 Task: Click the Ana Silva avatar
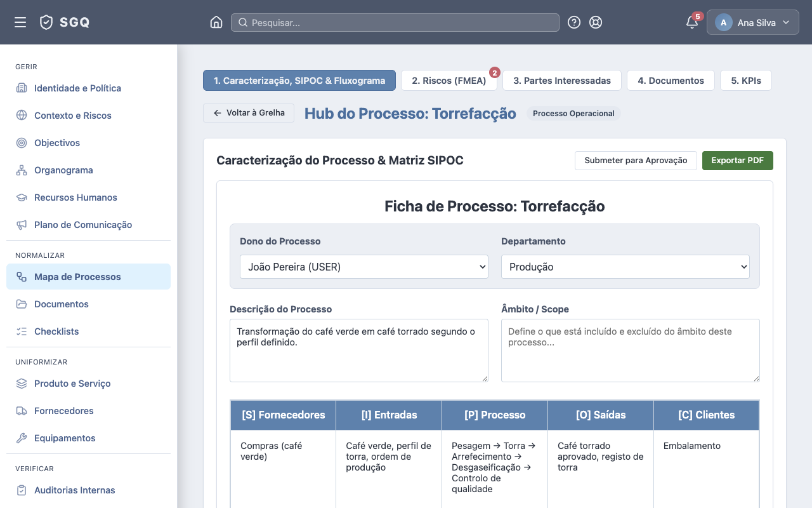pos(724,22)
